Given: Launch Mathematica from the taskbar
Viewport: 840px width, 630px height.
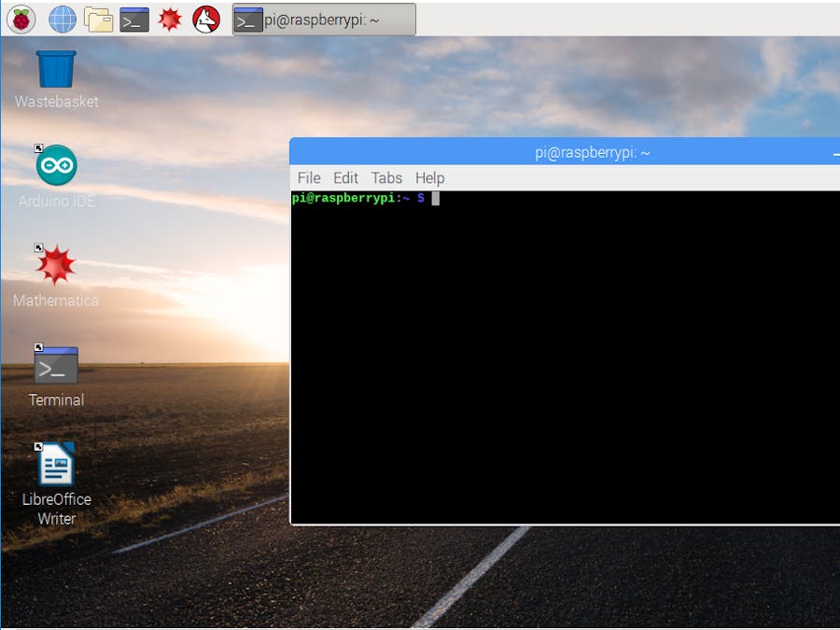Looking at the screenshot, I should [169, 17].
